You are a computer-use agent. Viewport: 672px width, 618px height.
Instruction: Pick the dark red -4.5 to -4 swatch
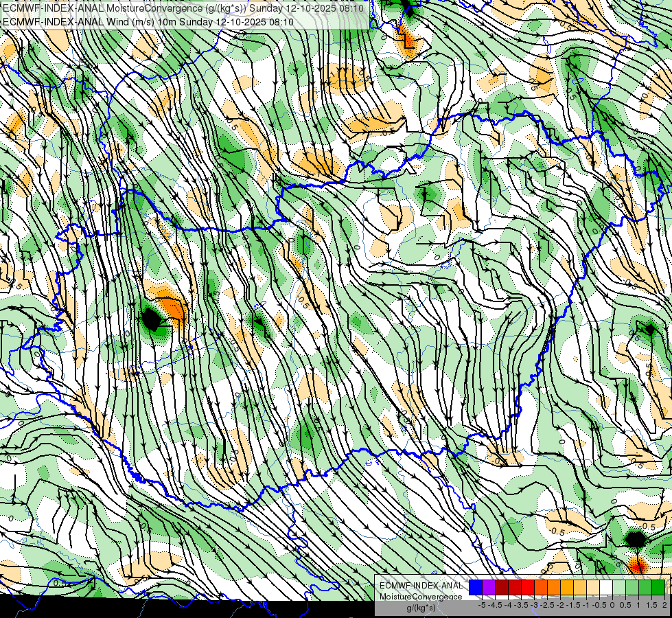pos(502,588)
